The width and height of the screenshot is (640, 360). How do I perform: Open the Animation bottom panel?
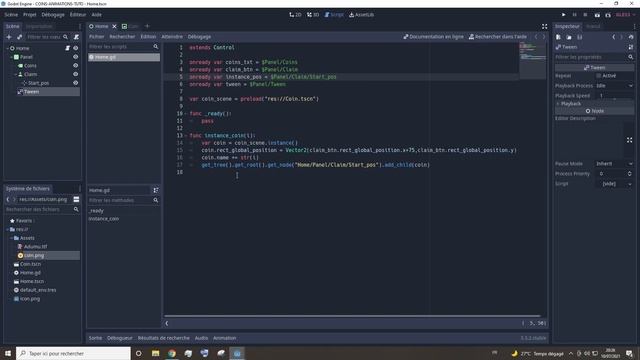[224, 338]
